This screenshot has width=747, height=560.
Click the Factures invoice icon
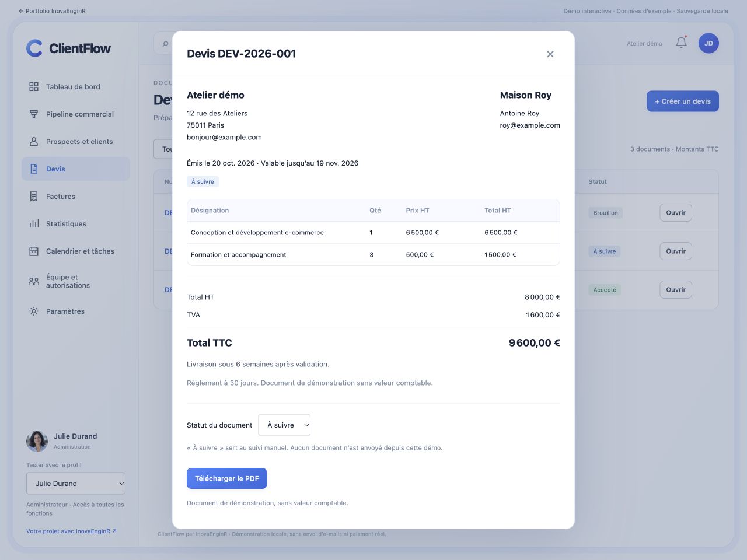(x=34, y=197)
